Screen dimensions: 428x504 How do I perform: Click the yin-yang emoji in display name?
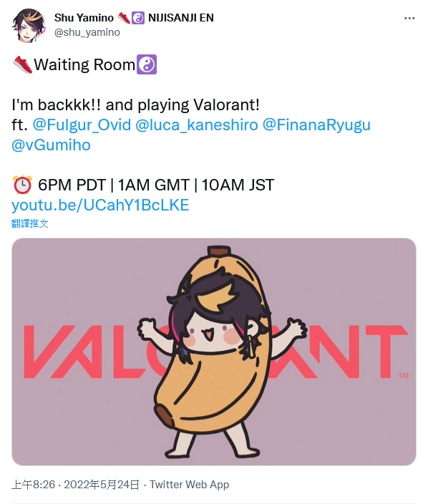pyautogui.click(x=138, y=18)
